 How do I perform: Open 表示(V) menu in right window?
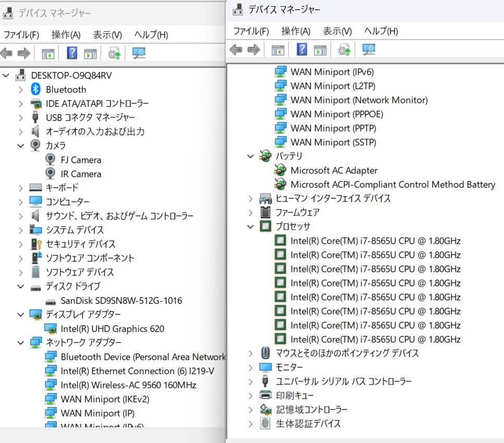(x=337, y=31)
